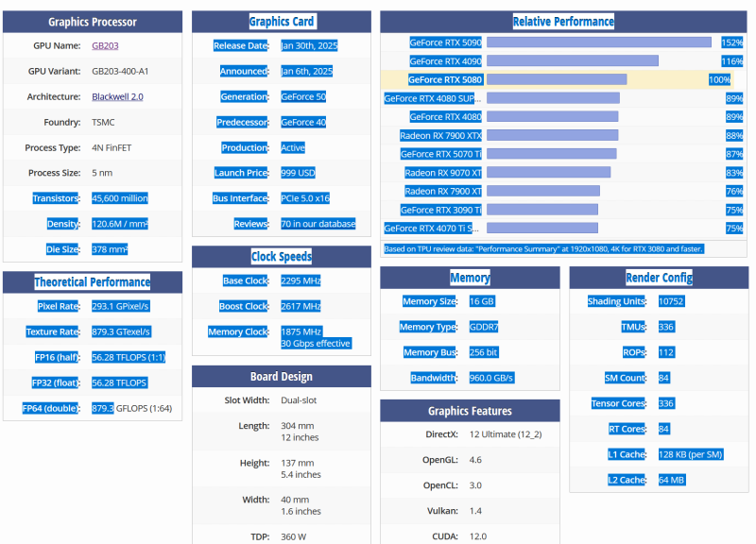The width and height of the screenshot is (756, 544).
Task: Click the '70 in our database' reviews value
Action: pos(318,224)
